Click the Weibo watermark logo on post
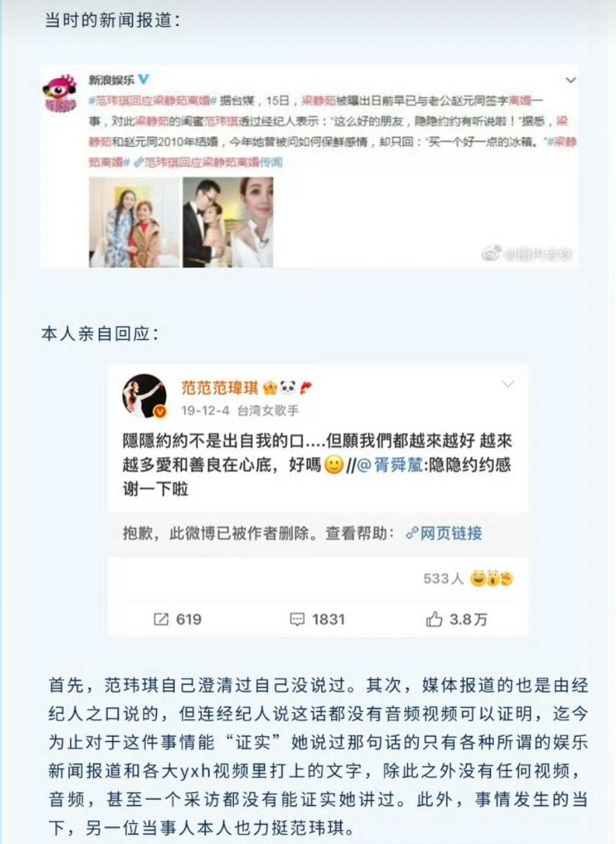Viewport: 616px width, 844px height. (x=491, y=252)
